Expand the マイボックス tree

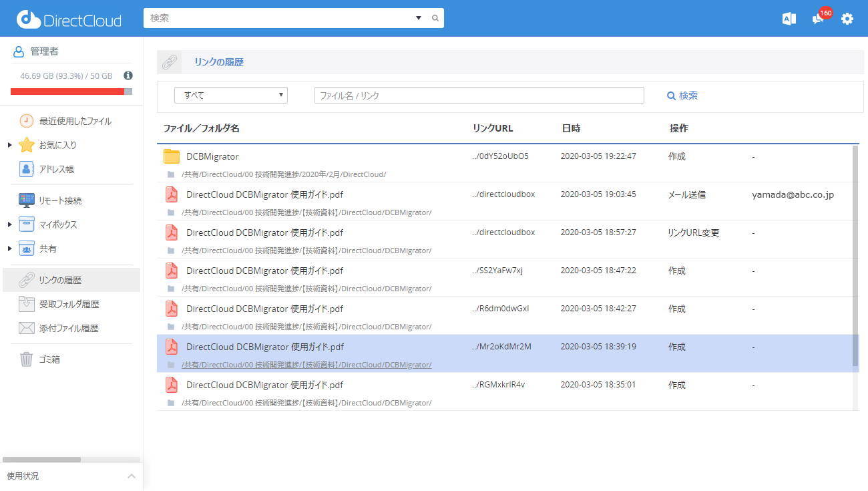[x=9, y=224]
